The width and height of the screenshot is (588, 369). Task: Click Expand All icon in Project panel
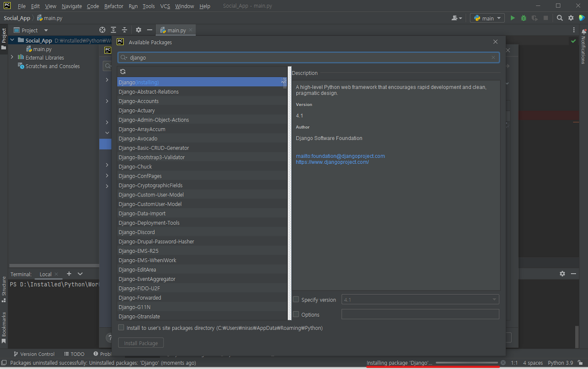[x=113, y=30]
